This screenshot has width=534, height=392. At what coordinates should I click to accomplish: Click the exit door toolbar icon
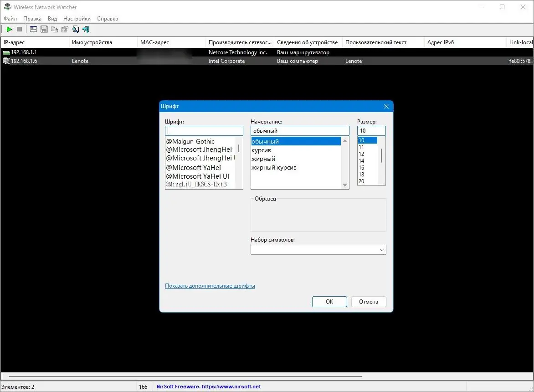coord(86,29)
